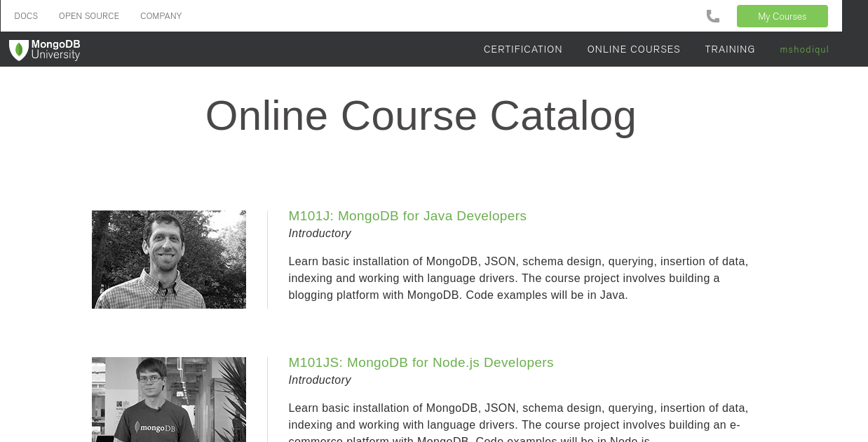Click the MongoDB University leaf logo
Image resolution: width=868 pixels, height=442 pixels.
point(45,50)
